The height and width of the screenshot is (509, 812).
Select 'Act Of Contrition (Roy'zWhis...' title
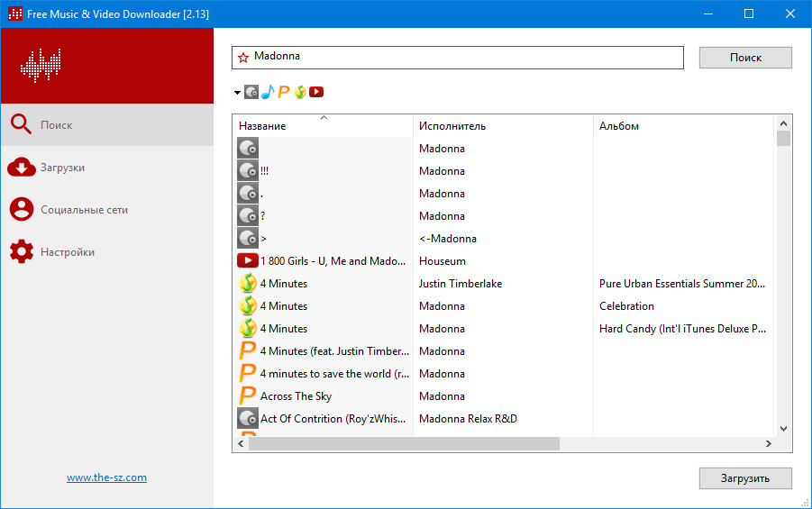(x=333, y=418)
